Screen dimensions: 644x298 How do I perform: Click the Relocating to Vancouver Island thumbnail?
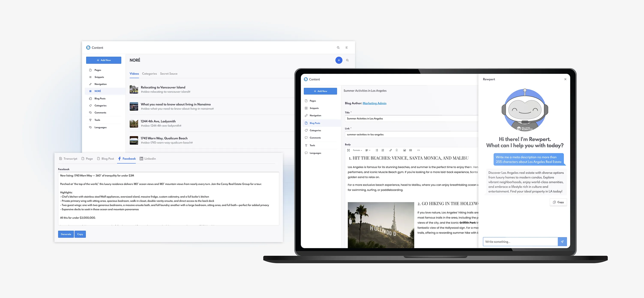134,89
